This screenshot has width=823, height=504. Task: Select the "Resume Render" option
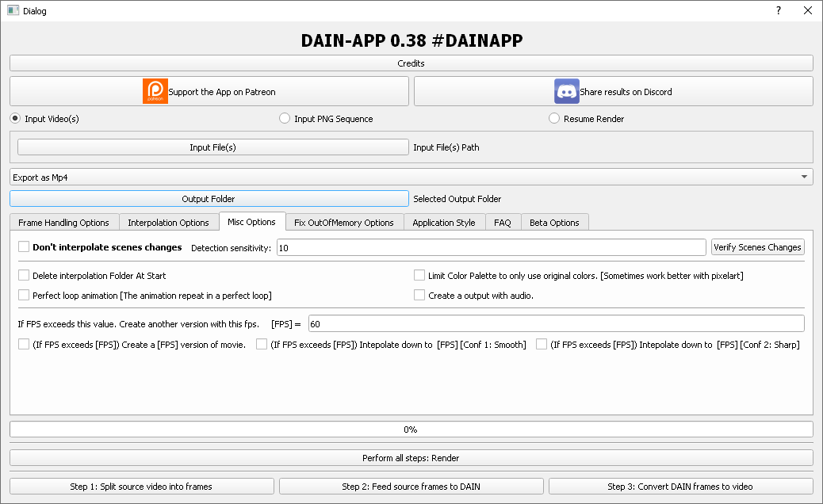[x=553, y=118]
